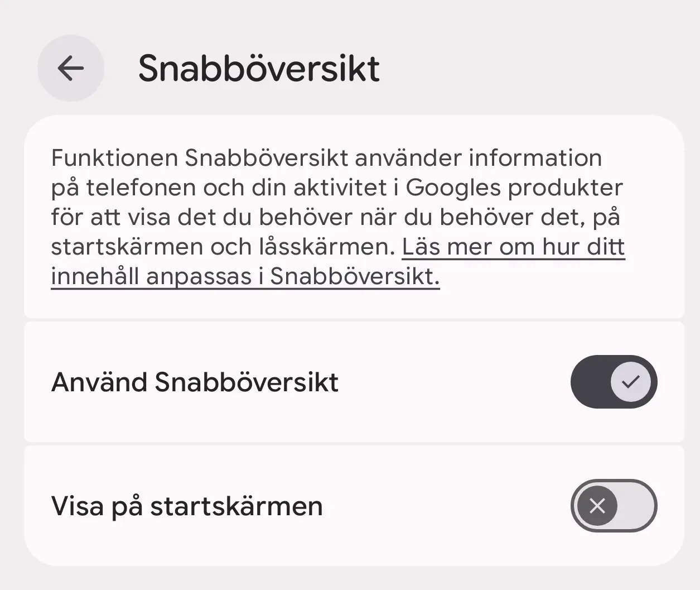Click the words "Googles produkter" in the description
This screenshot has width=700, height=590.
pos(514,188)
